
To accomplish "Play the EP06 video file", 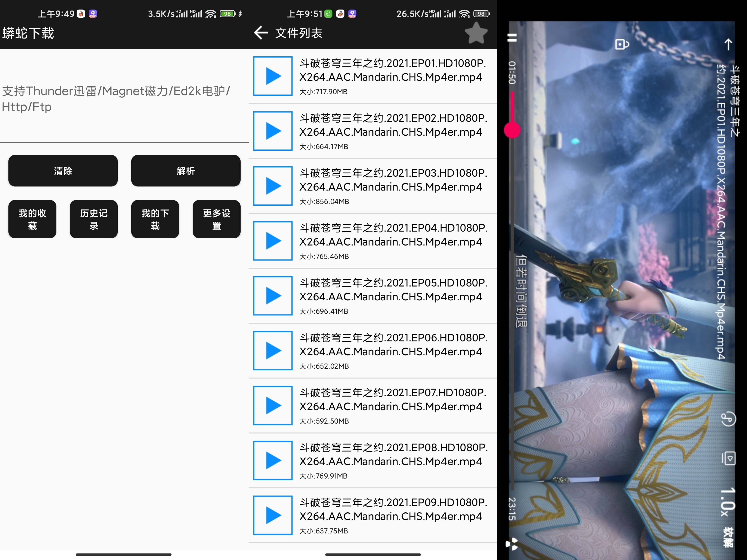I will click(272, 350).
